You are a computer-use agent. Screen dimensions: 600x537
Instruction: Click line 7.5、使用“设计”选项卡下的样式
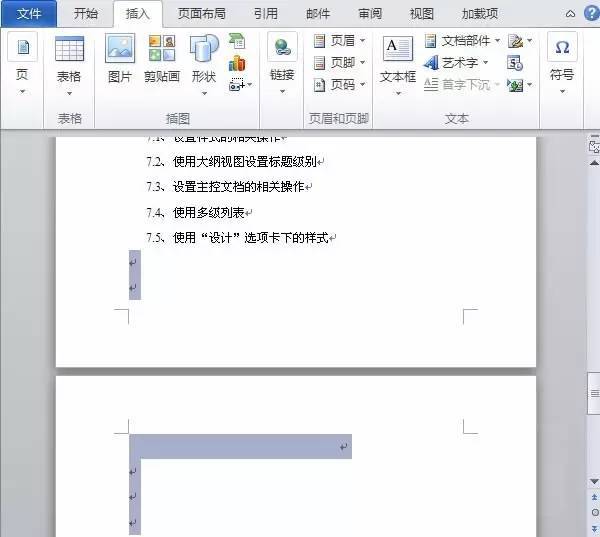(x=241, y=238)
